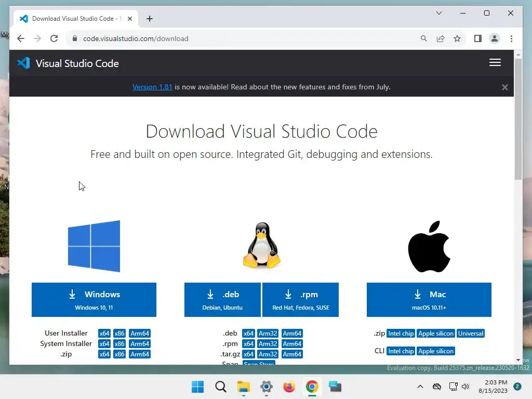Open the volume control in system tray
Screen dimensions: 532x399
(x=465, y=387)
